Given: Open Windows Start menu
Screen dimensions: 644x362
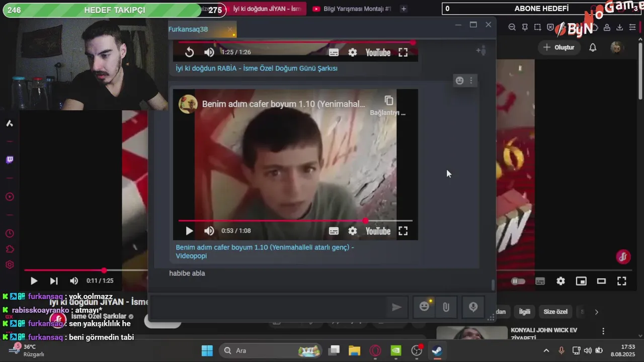Looking at the screenshot, I should (207, 350).
